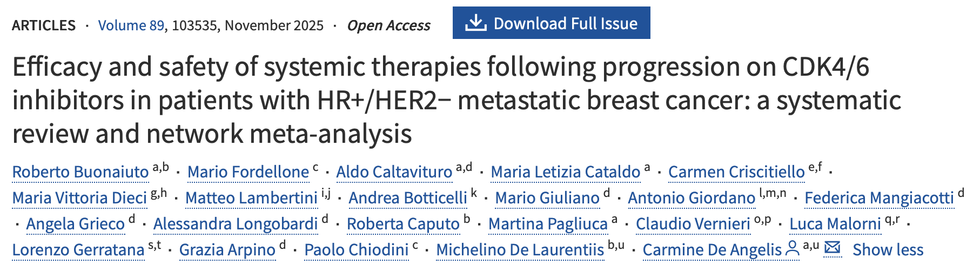Open author Roberto Buonaiuto's details
The width and height of the screenshot is (980, 277).
click(80, 172)
